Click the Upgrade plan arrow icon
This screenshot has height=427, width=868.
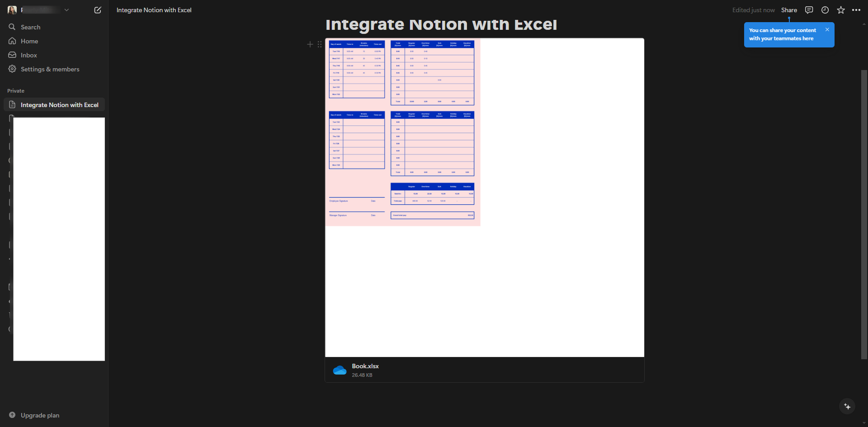tap(12, 415)
